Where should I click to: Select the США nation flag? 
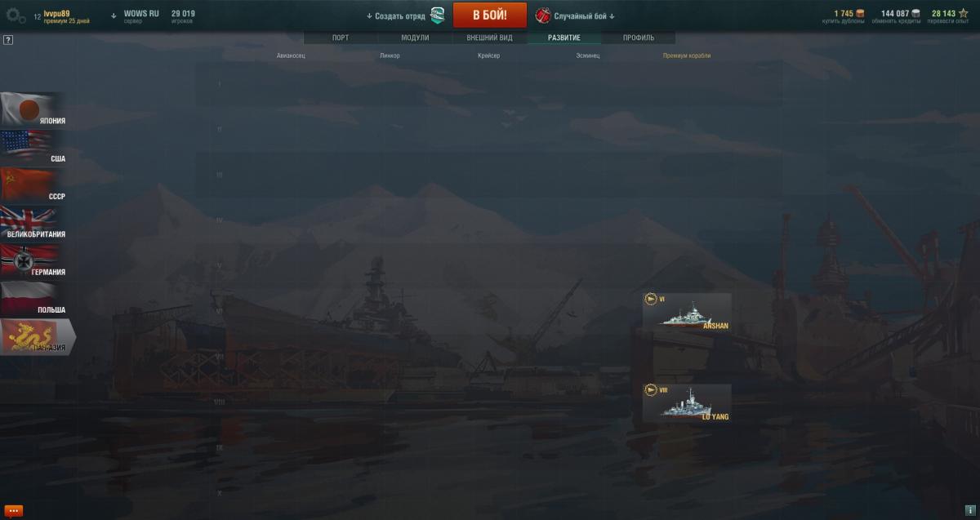[x=33, y=148]
